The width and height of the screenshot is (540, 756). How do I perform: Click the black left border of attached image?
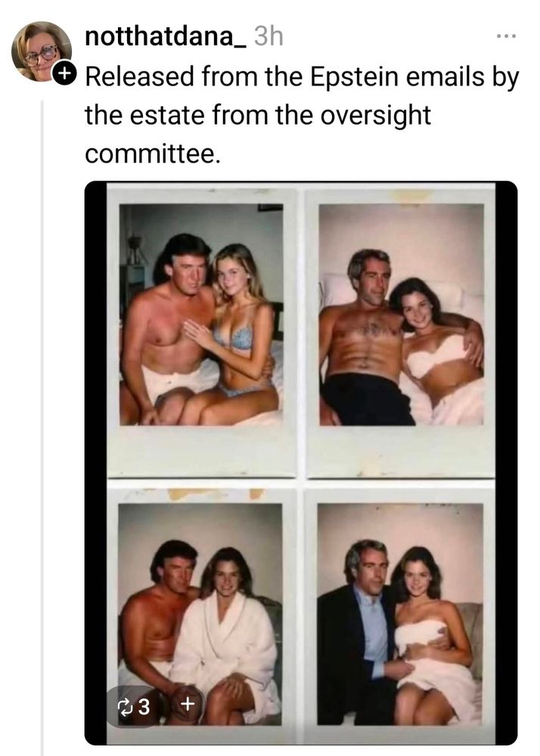pos(95,463)
